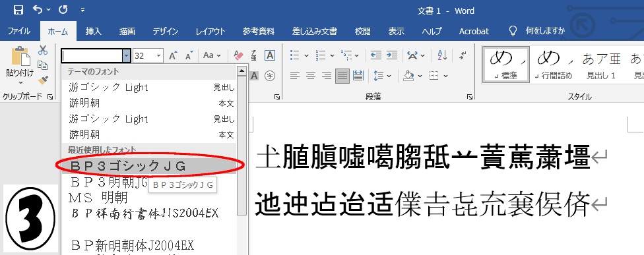Click the Clear Formatting eraser icon
The height and width of the screenshot is (255, 644).
[x=238, y=55]
